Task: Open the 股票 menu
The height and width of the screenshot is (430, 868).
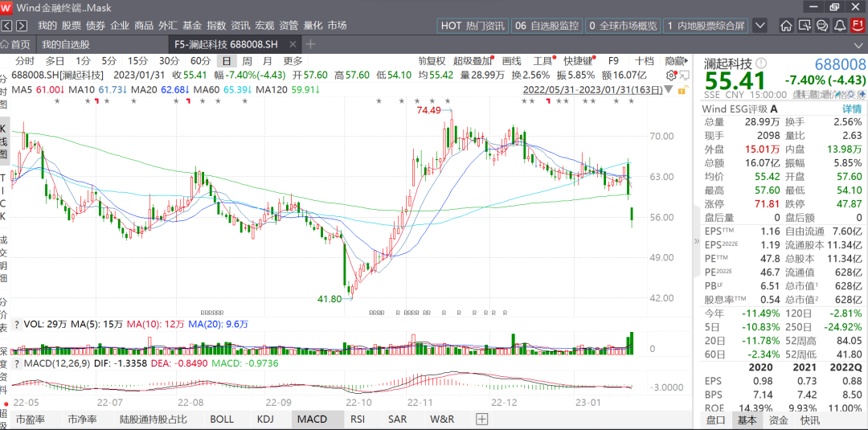Action: click(x=72, y=26)
